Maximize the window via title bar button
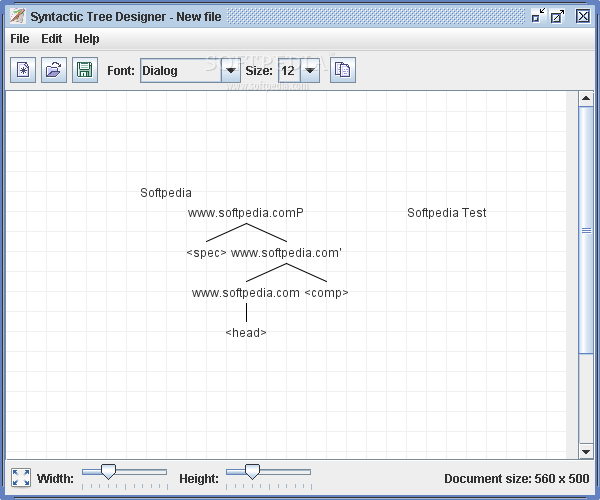The image size is (600, 500). pos(557,16)
